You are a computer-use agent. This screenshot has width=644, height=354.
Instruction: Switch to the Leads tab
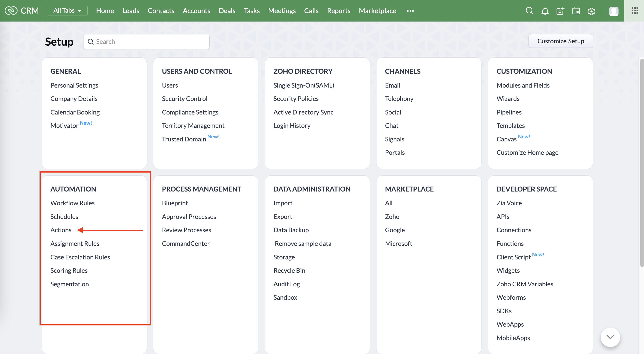[131, 11]
